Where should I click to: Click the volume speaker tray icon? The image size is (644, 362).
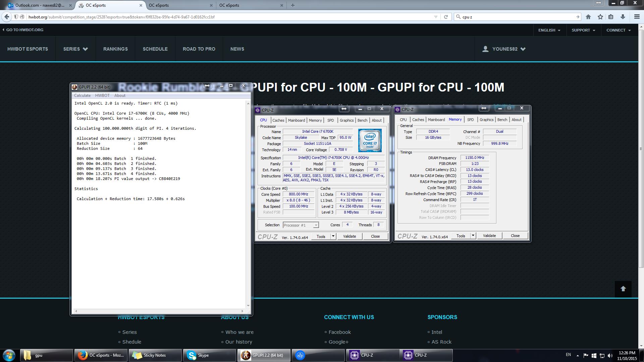pyautogui.click(x=610, y=356)
